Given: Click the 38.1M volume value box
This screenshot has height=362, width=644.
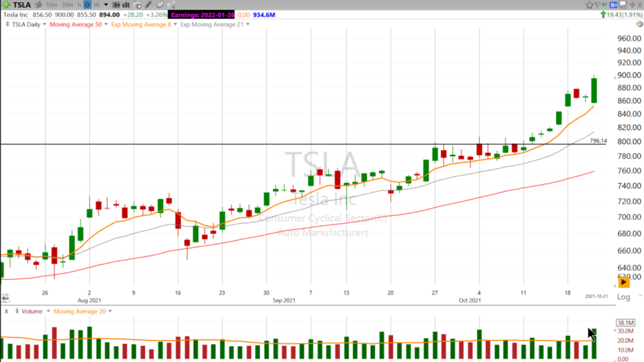Looking at the screenshot, I should click(625, 323).
